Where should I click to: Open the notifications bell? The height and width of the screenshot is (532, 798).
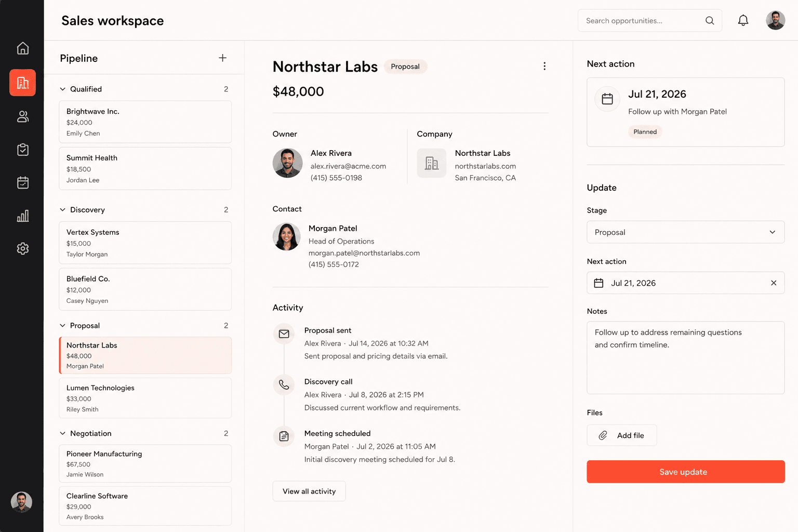click(743, 20)
